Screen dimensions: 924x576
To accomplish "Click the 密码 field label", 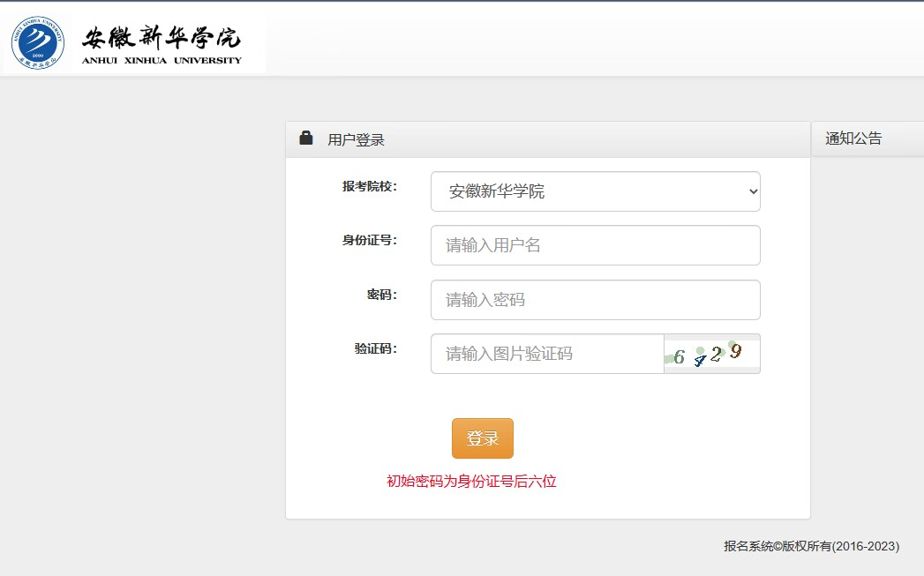I will (x=382, y=295).
